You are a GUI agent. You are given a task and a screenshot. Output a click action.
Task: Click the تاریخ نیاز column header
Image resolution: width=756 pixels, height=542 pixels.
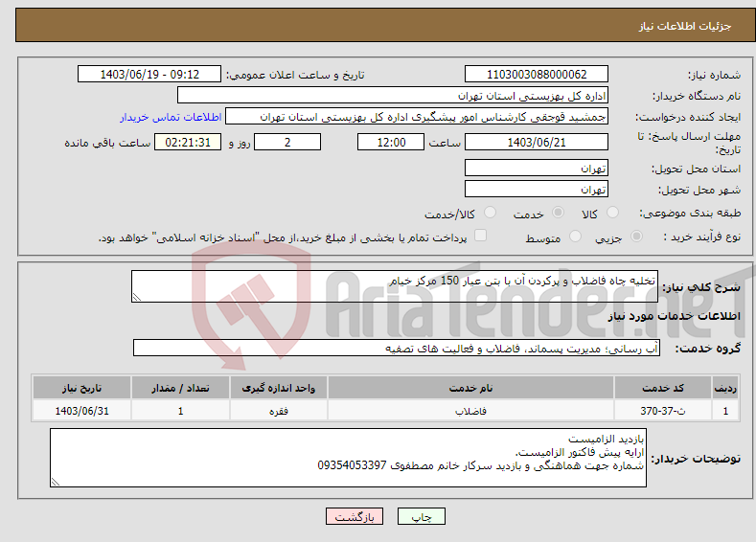(82, 388)
